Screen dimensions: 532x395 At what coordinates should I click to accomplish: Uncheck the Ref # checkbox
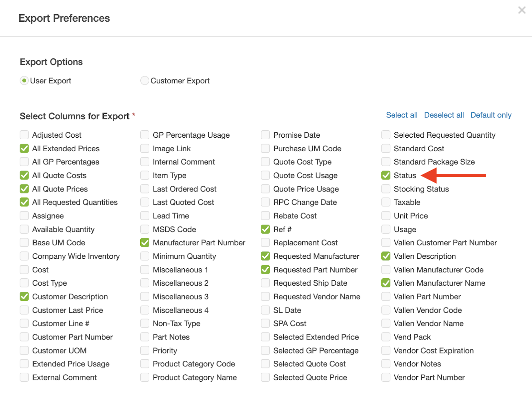click(x=265, y=229)
